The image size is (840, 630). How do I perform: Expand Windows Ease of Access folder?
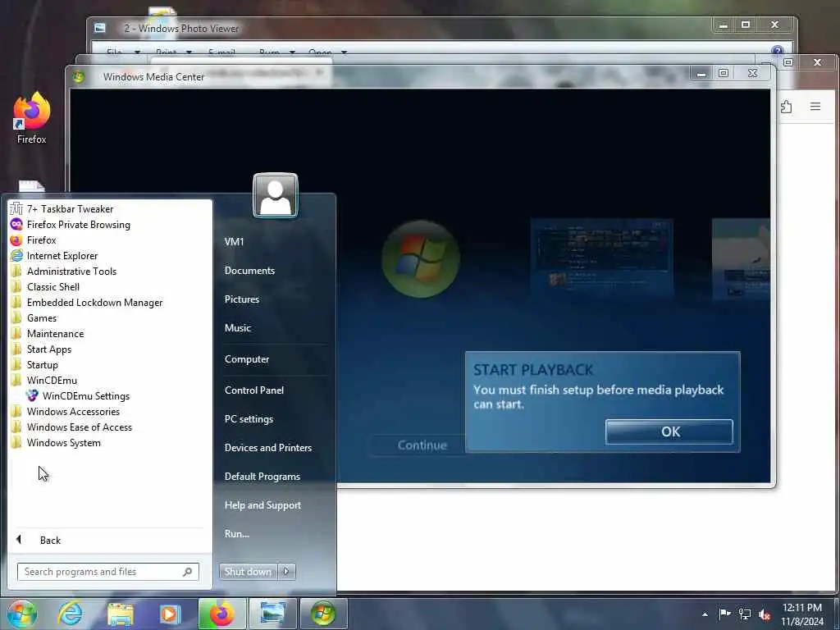tap(71, 427)
